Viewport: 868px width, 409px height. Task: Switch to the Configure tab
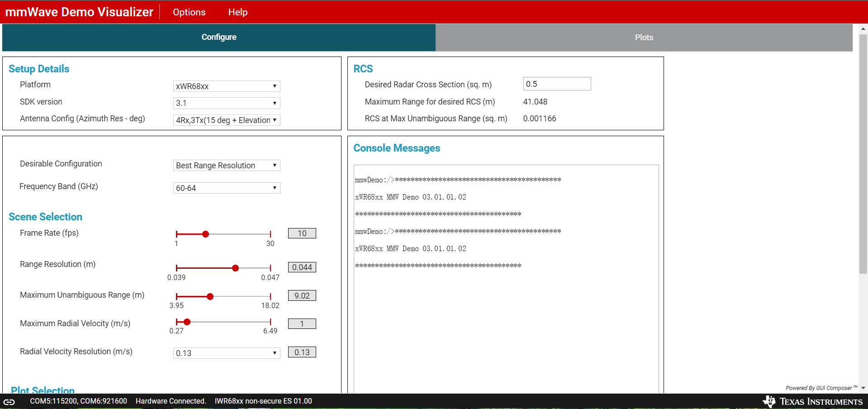coord(219,37)
